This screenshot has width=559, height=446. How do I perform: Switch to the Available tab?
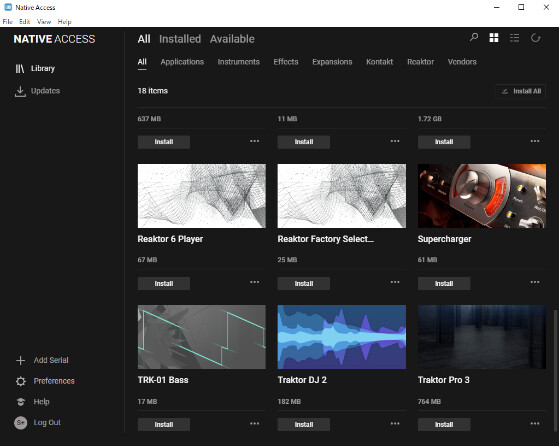point(232,39)
